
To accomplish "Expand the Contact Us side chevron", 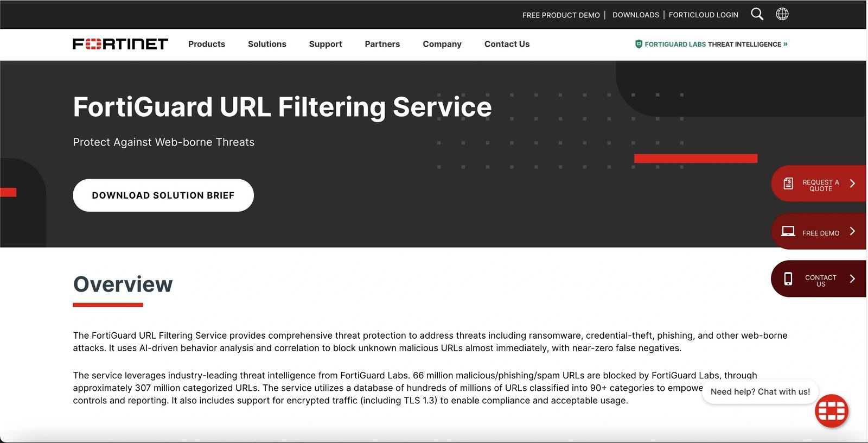I will click(852, 279).
